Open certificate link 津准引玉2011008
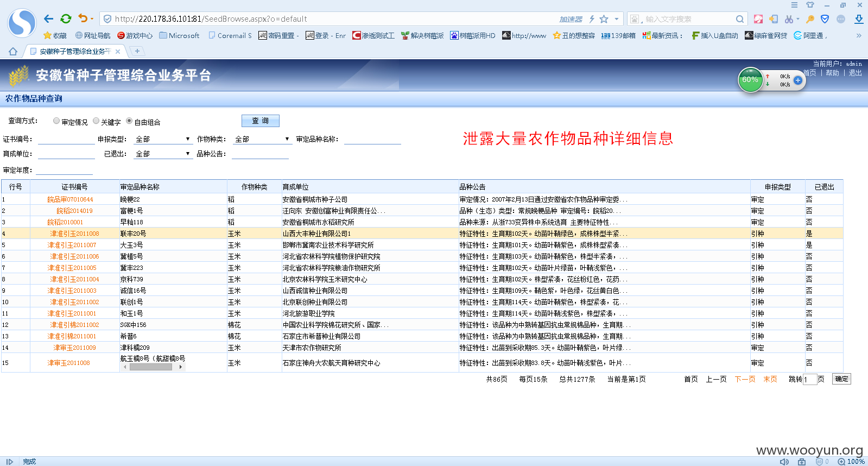Screen dimensions: 868x466 point(74,234)
